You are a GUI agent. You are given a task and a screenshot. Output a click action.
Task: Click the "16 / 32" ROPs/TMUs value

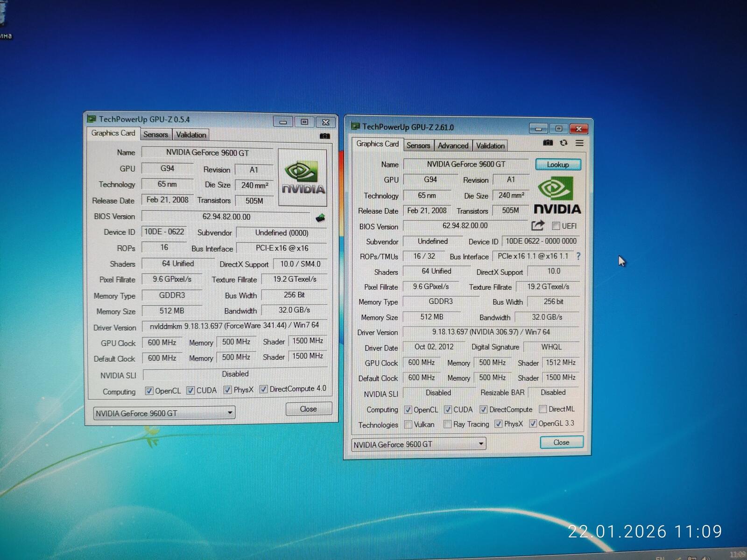(424, 256)
